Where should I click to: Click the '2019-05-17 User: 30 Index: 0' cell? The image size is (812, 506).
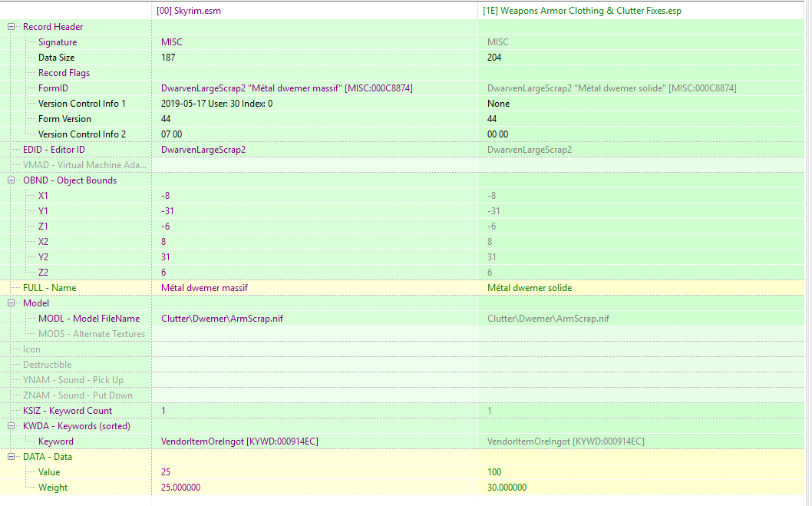click(217, 104)
